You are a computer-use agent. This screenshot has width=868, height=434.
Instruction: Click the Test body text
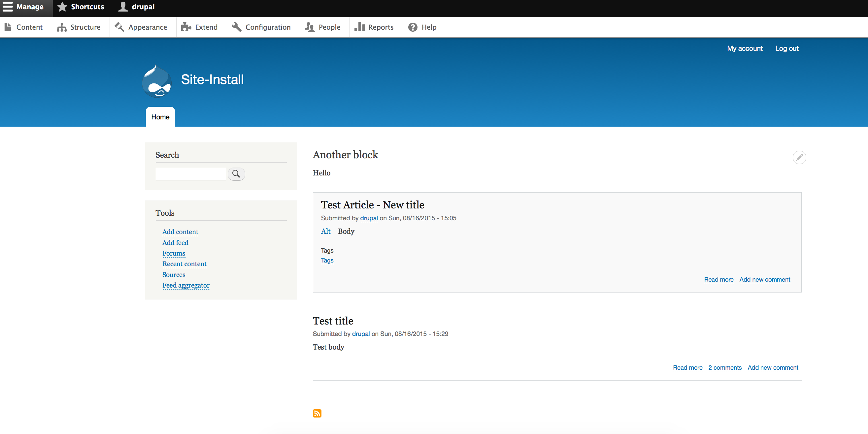pos(328,347)
